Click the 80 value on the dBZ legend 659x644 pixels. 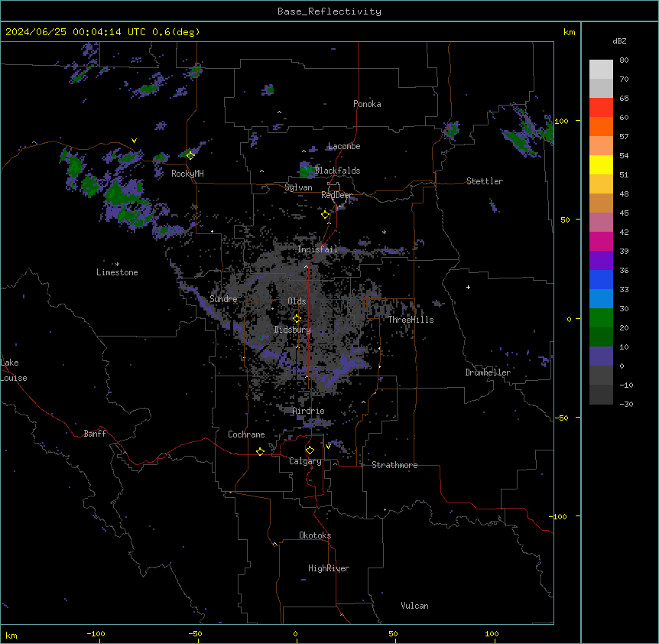click(x=624, y=60)
